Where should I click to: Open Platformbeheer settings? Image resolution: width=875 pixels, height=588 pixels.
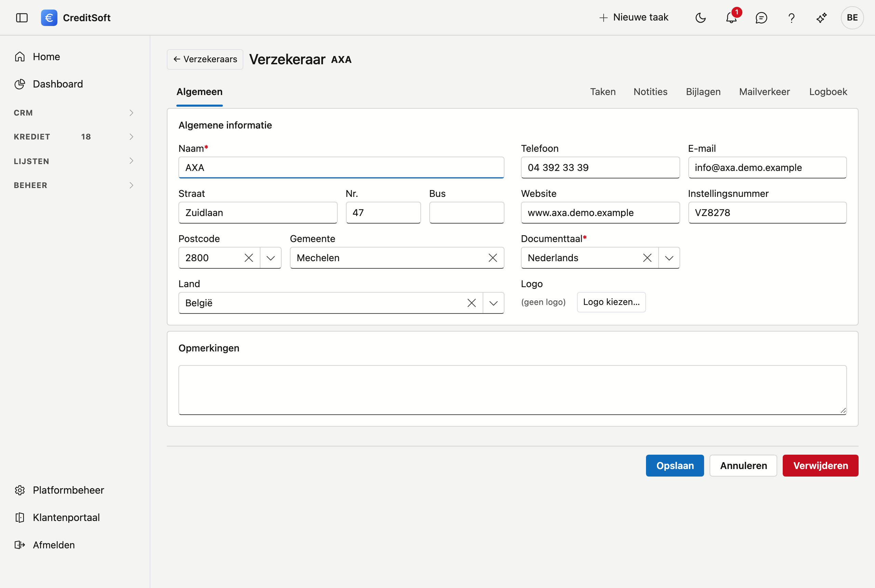(59, 490)
